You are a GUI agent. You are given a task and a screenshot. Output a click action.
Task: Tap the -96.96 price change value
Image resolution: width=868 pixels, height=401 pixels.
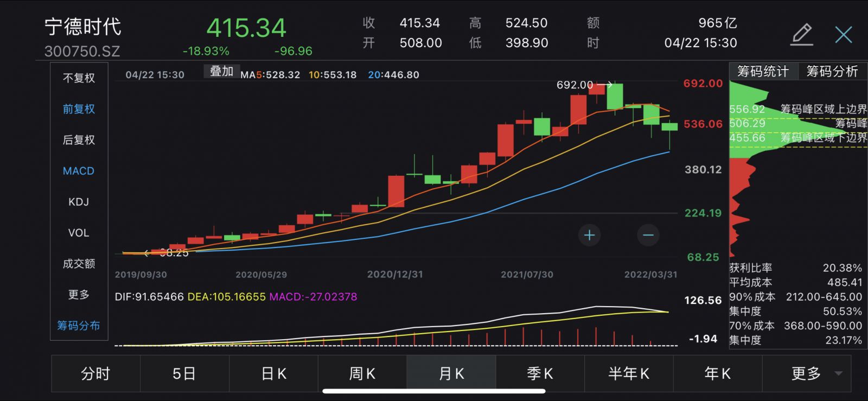pyautogui.click(x=293, y=51)
